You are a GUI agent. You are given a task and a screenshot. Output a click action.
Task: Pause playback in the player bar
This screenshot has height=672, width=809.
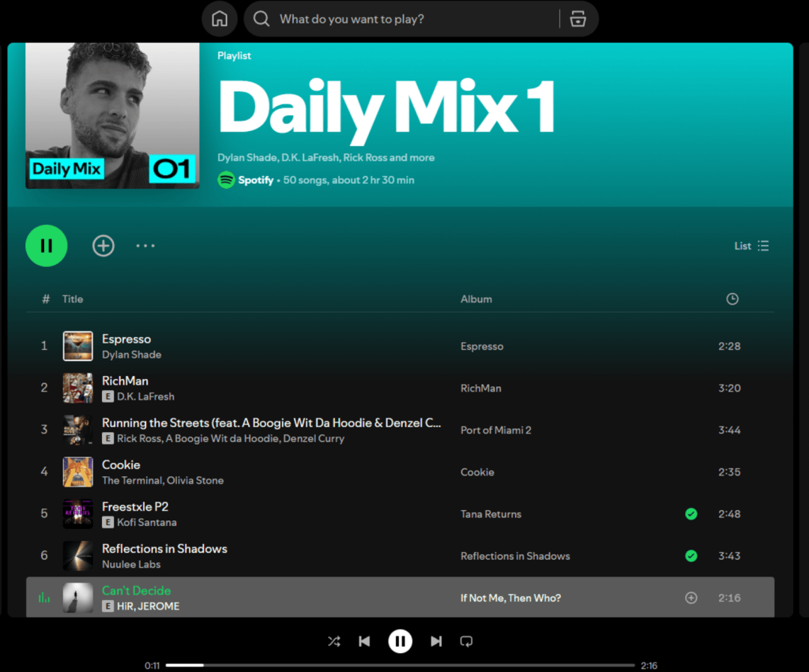(x=400, y=641)
